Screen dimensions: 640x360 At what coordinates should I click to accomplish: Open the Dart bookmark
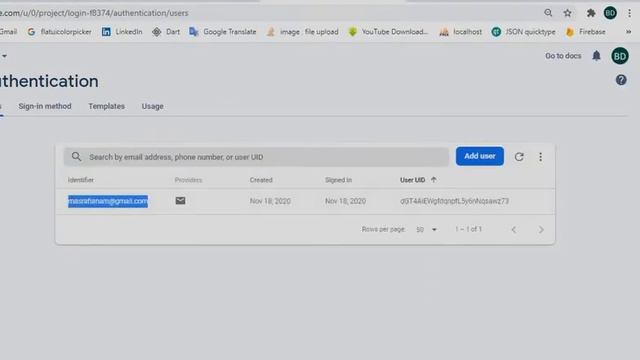pos(166,32)
